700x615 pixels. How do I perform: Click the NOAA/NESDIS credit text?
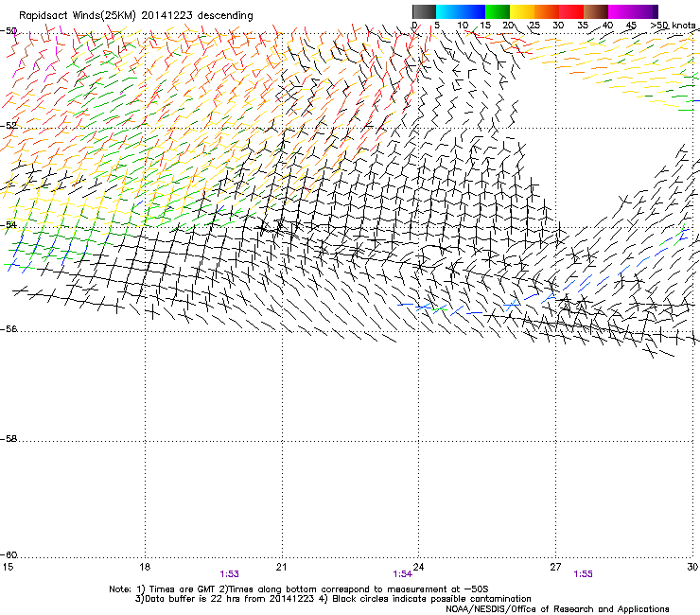pos(557,609)
